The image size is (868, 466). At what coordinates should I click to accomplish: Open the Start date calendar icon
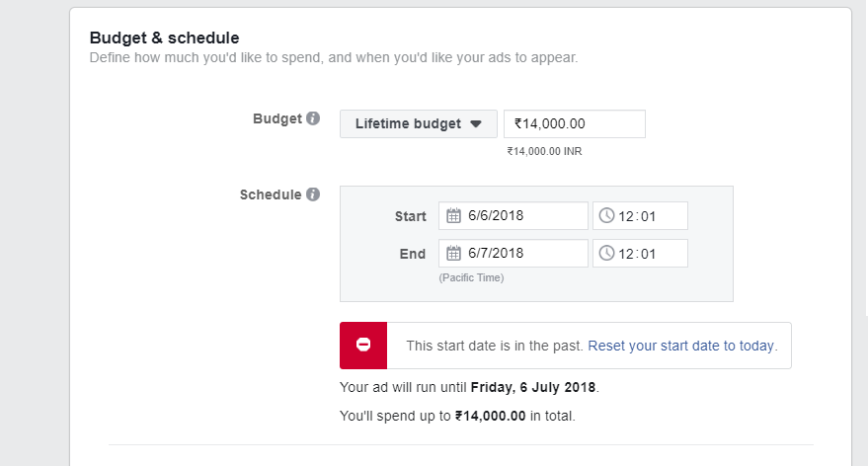click(454, 216)
